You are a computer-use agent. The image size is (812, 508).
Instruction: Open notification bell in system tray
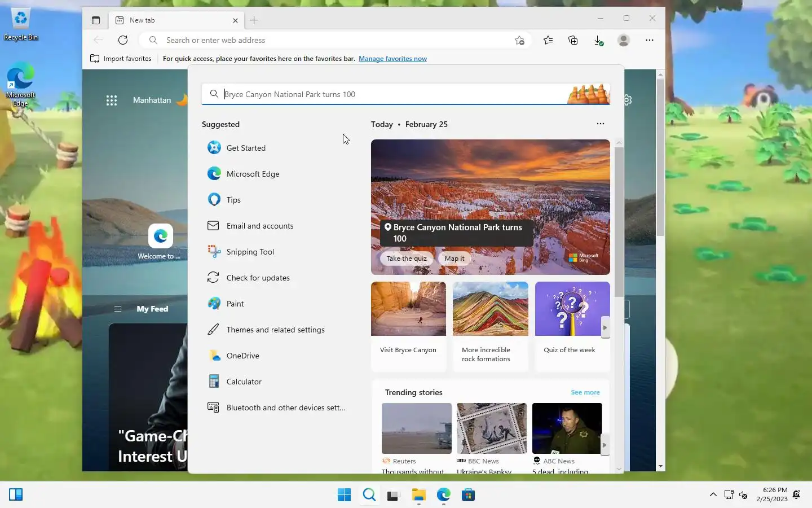coord(797,494)
